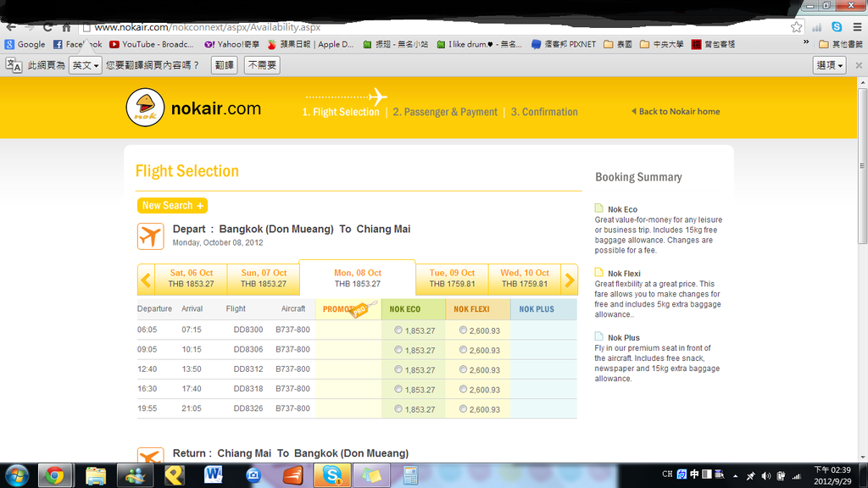
Task: Open the page language dropdown 英文
Action: point(86,65)
